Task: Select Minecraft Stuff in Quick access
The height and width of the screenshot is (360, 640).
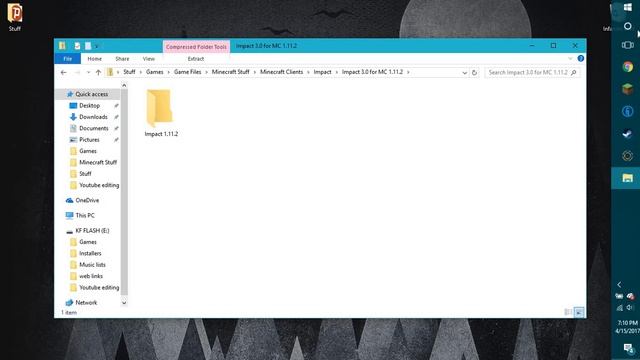Action: coord(98,162)
